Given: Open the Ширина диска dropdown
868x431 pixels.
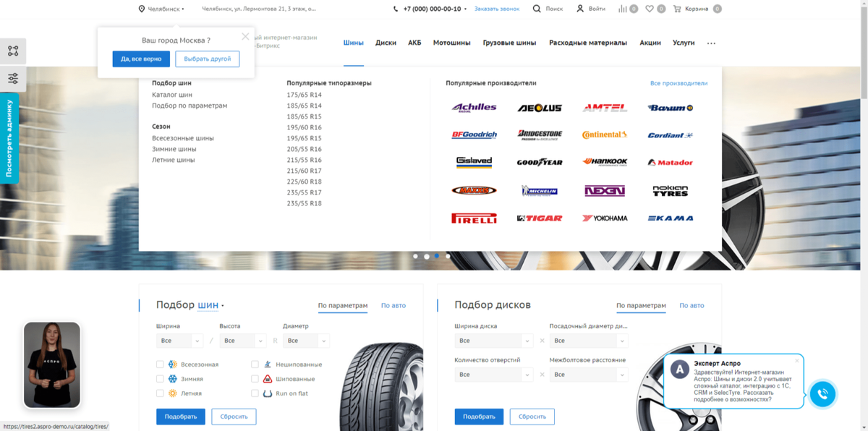Looking at the screenshot, I should tap(494, 341).
